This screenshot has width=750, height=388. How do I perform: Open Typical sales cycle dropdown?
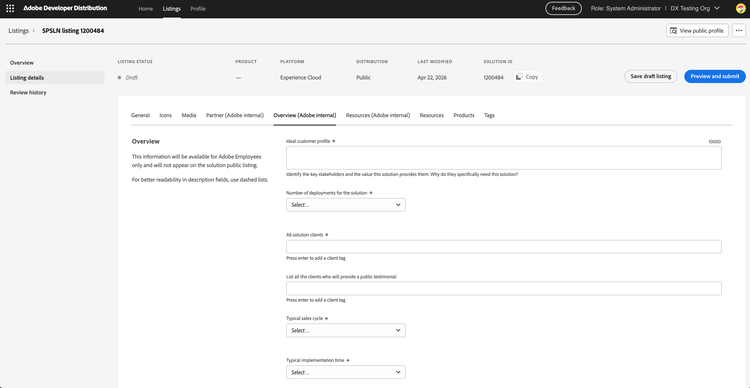tap(346, 330)
